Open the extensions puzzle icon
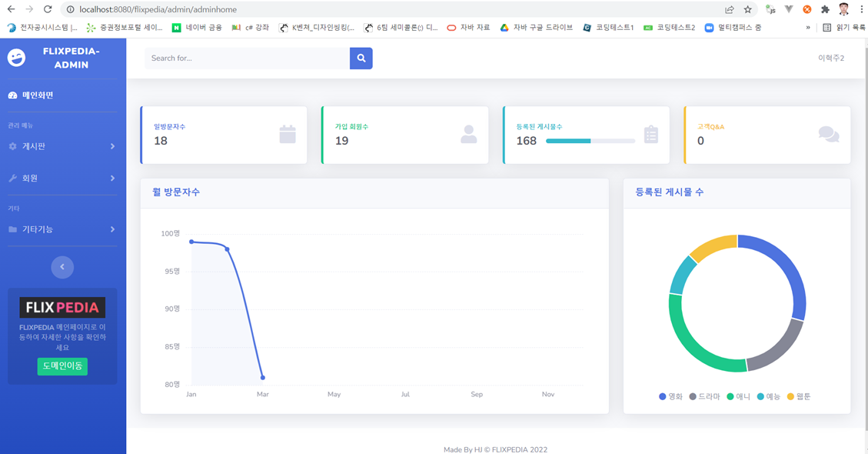Screen dimensions: 868x454 coord(826,9)
